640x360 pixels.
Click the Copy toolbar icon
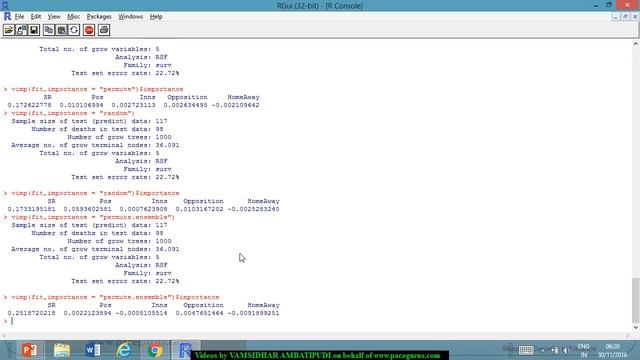(49, 30)
